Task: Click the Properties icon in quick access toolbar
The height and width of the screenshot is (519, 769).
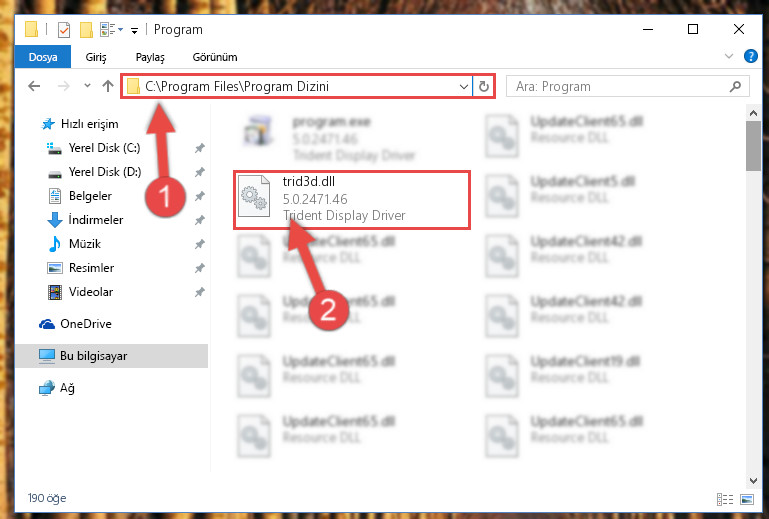Action: point(64,30)
